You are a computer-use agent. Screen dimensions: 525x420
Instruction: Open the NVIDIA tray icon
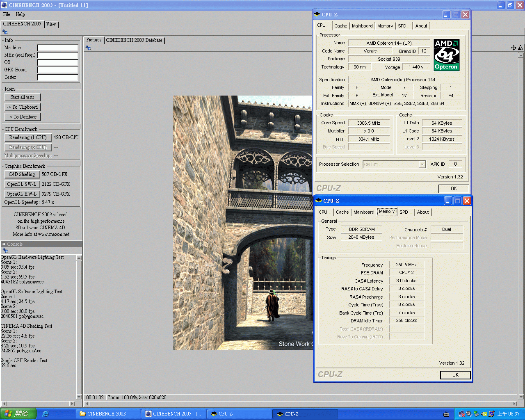[x=484, y=414]
